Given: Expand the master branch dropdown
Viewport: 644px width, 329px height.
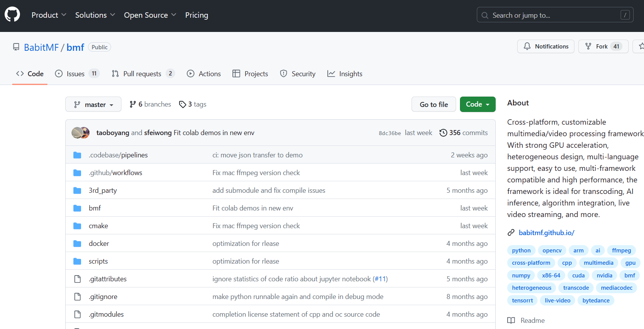Looking at the screenshot, I should [93, 104].
